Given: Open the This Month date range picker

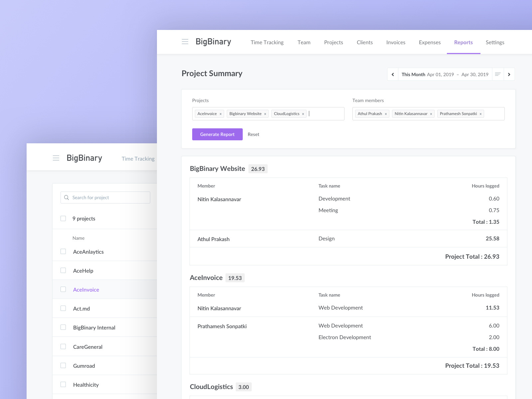Looking at the screenshot, I should coord(413,74).
